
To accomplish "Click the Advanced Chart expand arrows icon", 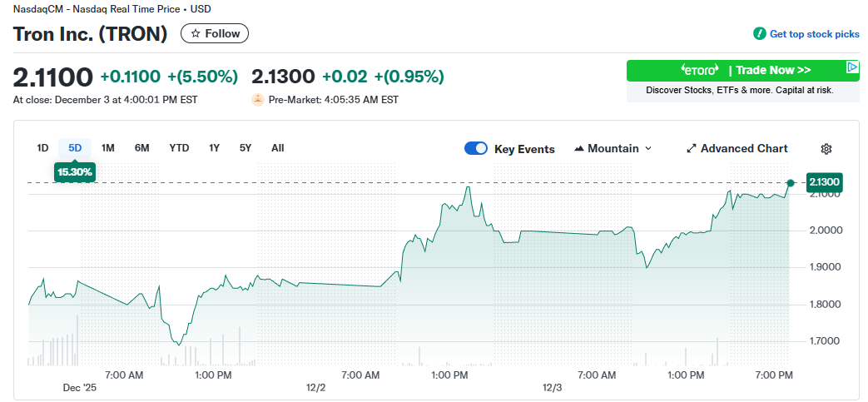I will pyautogui.click(x=691, y=149).
